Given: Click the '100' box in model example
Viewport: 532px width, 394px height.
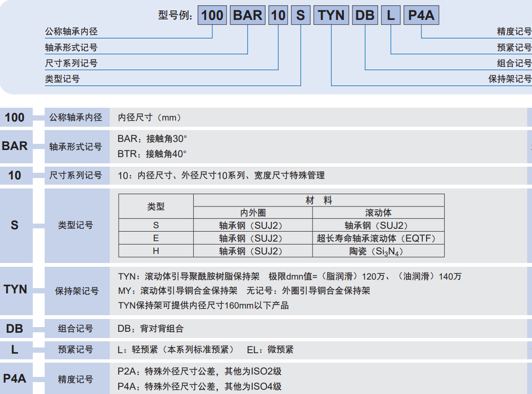Looking at the screenshot, I should pos(212,15).
